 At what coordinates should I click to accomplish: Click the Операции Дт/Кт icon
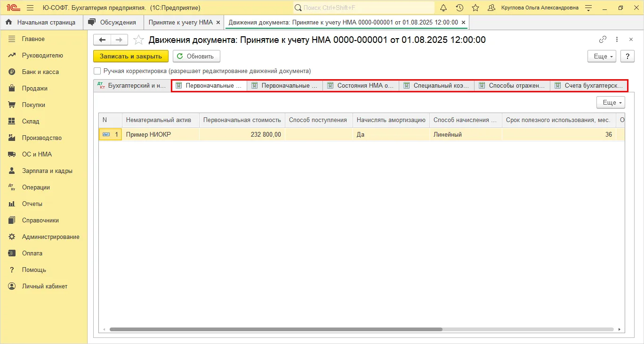coord(12,187)
